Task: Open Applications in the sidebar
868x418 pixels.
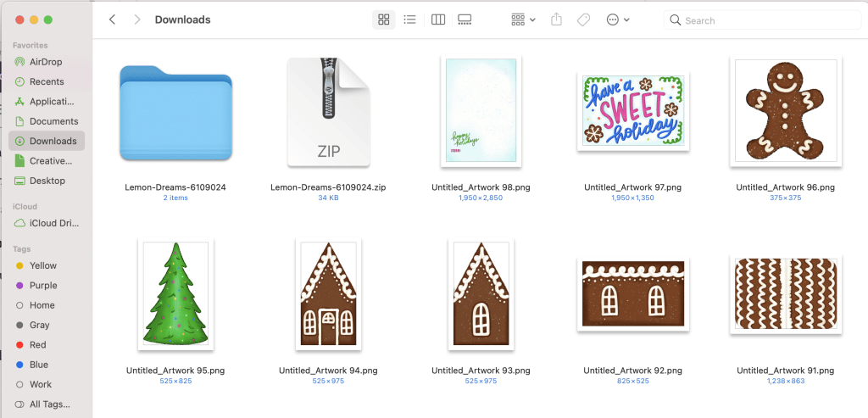Action: (47, 101)
